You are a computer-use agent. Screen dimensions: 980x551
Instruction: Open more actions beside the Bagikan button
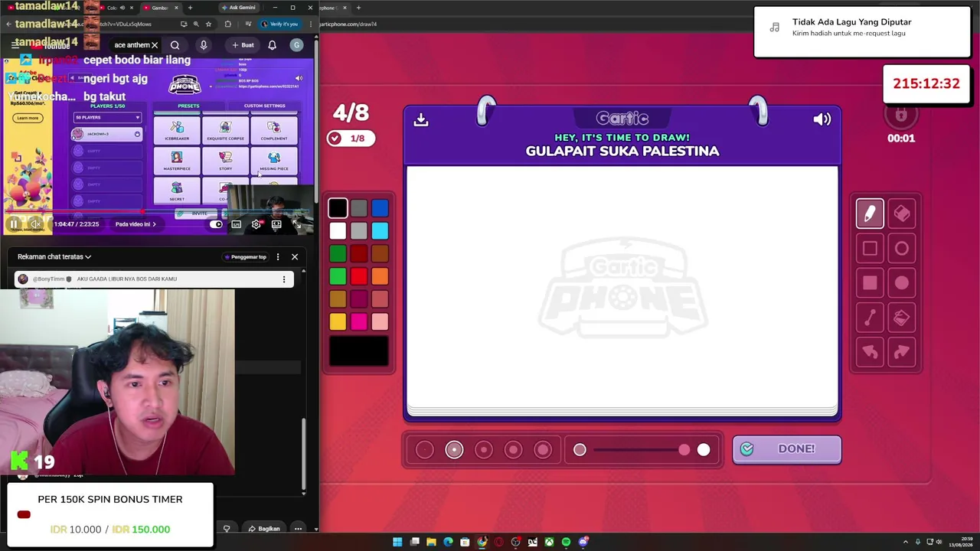(298, 529)
